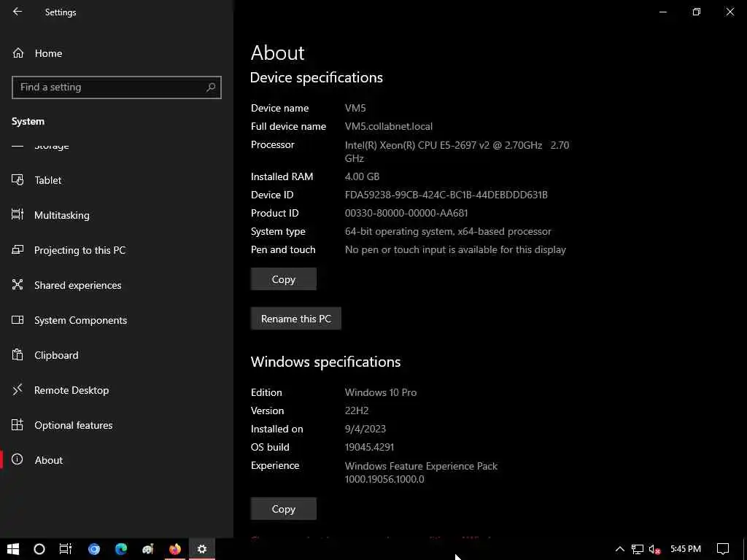
Task: Open the Windows Start menu
Action: point(13,549)
